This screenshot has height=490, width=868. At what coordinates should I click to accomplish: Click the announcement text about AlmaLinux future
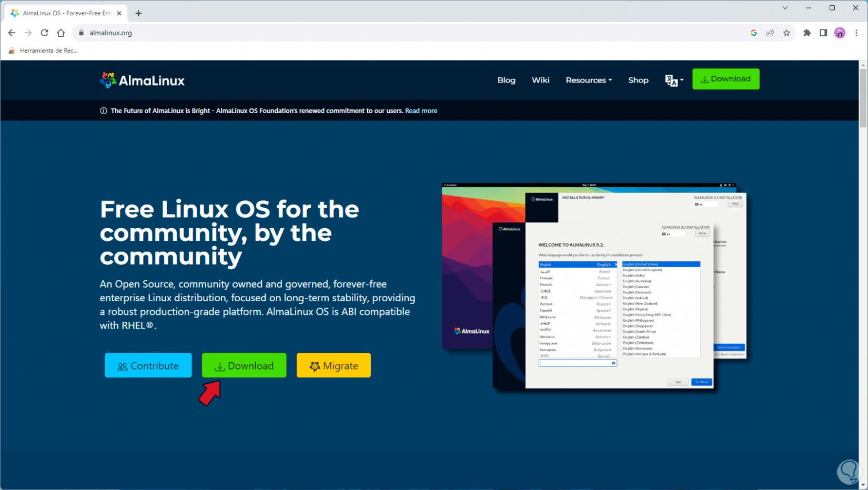click(257, 111)
